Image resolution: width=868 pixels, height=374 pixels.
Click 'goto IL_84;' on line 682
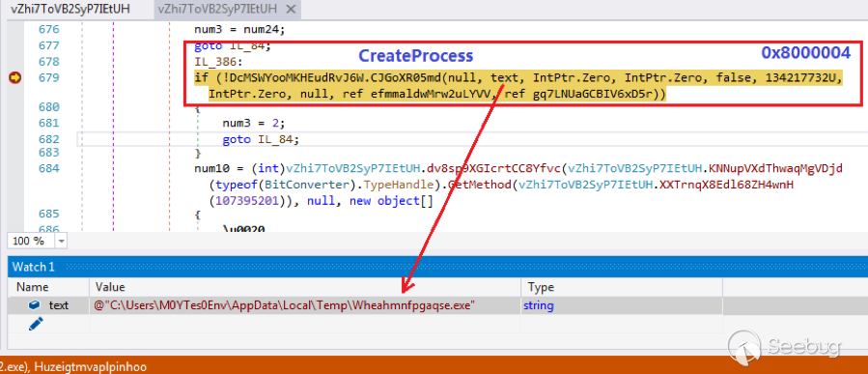point(261,139)
